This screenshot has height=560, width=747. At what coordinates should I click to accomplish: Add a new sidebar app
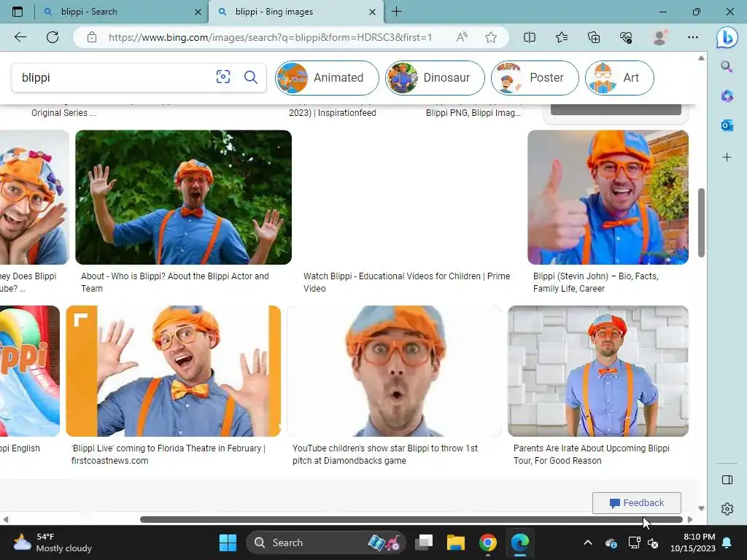[x=727, y=157]
